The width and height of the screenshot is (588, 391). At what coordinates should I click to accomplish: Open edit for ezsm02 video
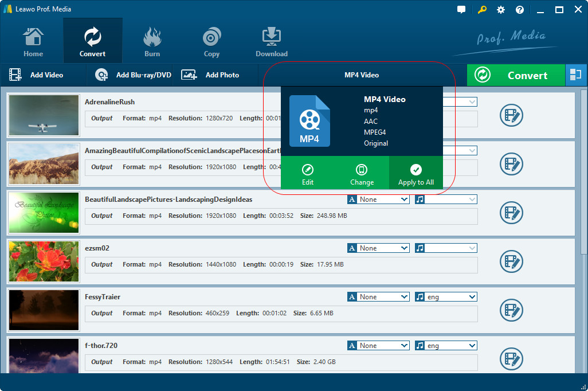click(511, 261)
